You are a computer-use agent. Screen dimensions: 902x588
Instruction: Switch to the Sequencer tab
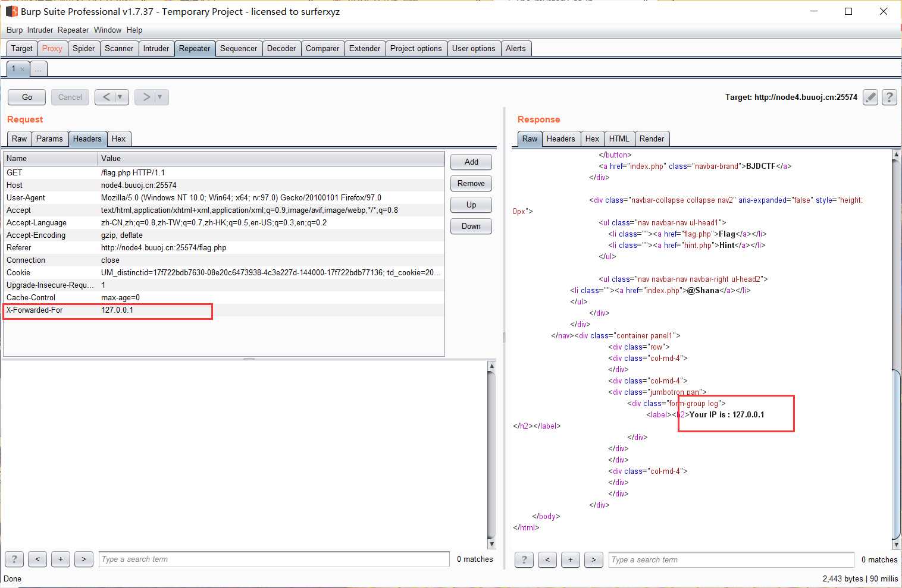pyautogui.click(x=239, y=48)
